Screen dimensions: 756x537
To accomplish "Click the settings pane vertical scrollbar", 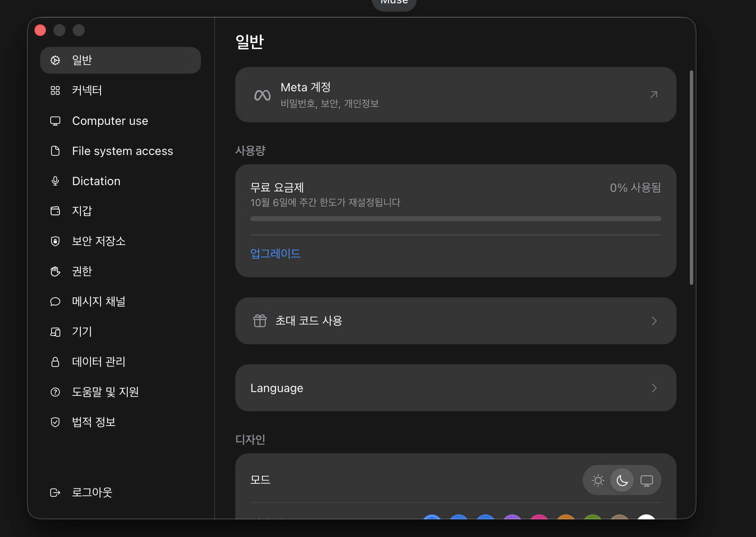I will 692,178.
